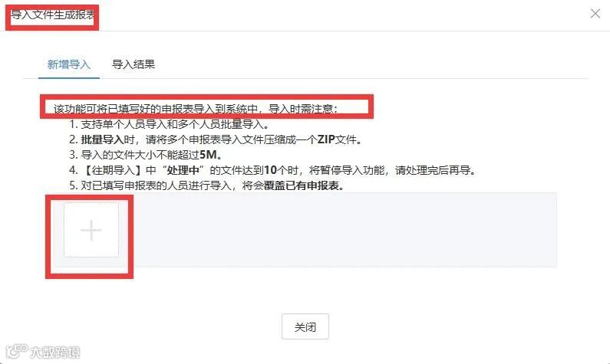The width and height of the screenshot is (610, 364).
Task: Open the 导入结果 tab
Action: [134, 64]
